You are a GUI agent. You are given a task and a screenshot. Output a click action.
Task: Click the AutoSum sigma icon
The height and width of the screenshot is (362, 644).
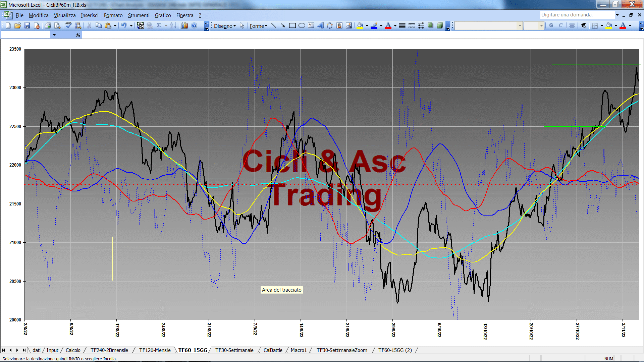tap(159, 25)
